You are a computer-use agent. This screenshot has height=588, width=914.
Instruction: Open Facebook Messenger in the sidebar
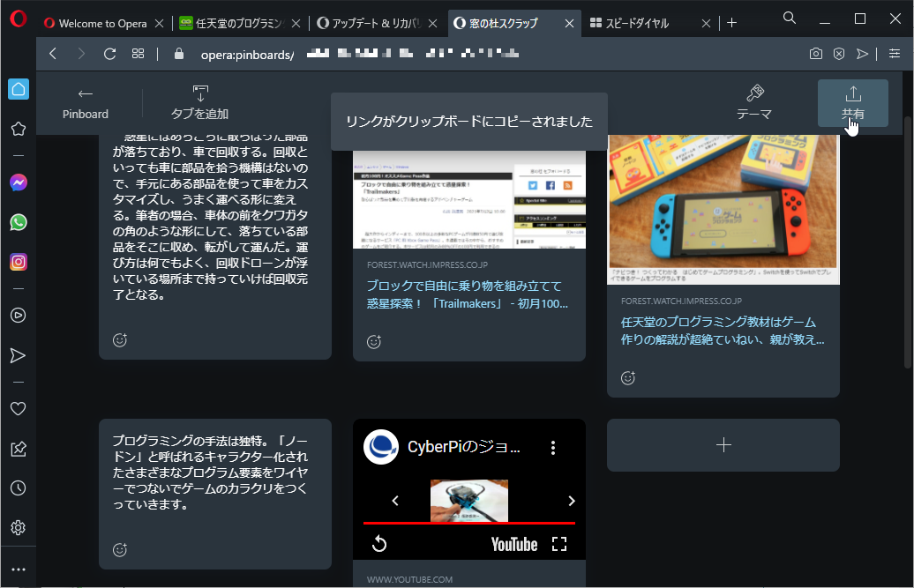[18, 182]
